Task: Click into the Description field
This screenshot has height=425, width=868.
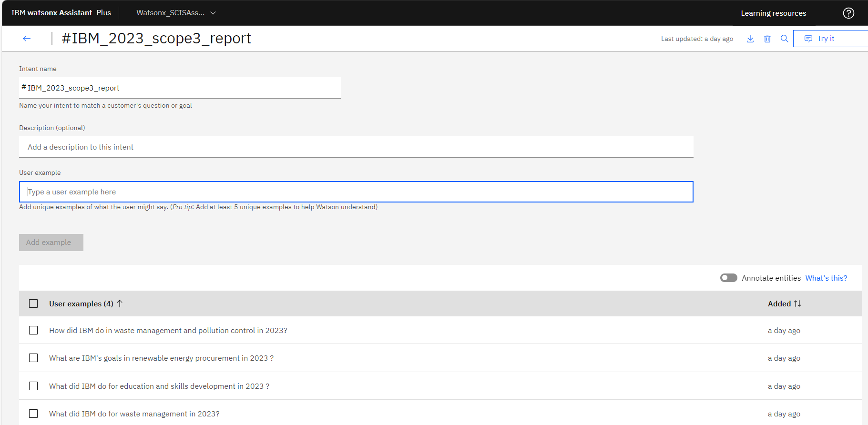Action: pos(356,147)
